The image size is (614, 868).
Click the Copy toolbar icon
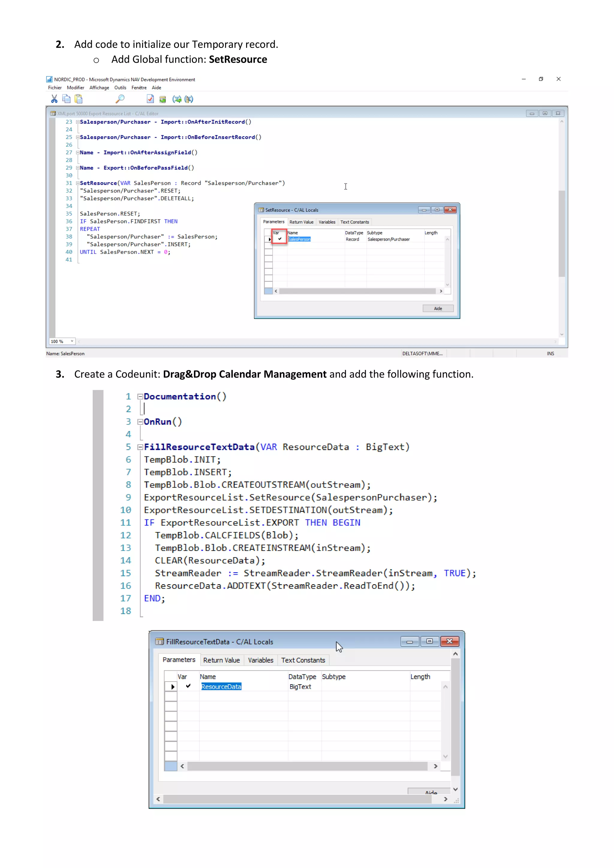(x=66, y=99)
